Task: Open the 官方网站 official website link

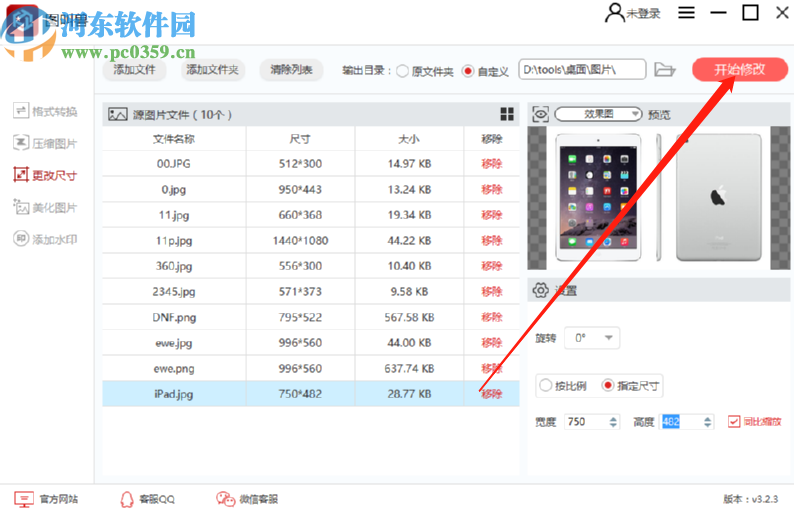Action: click(46, 499)
